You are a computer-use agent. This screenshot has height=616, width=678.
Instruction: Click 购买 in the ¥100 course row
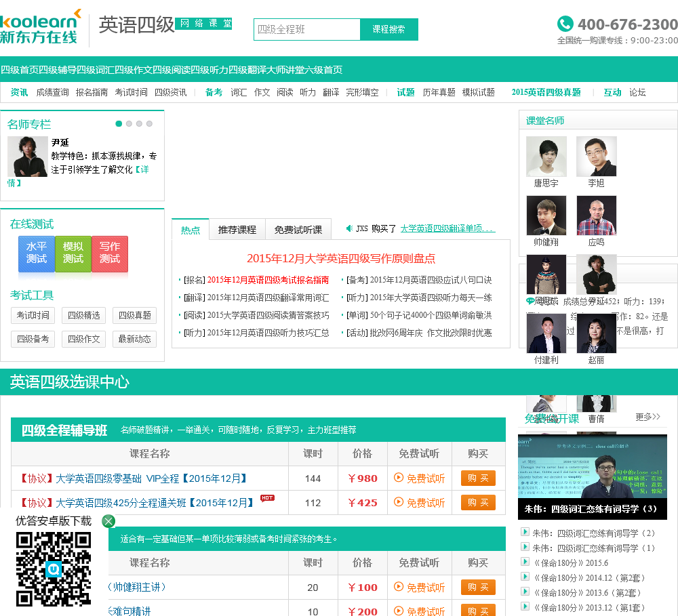(x=478, y=587)
